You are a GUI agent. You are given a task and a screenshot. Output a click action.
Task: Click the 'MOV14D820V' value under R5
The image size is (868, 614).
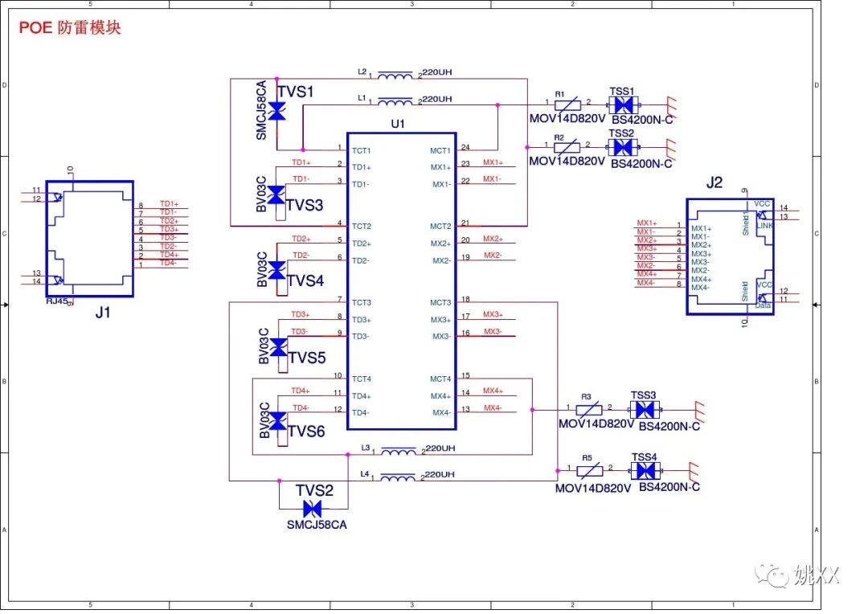[x=593, y=489]
